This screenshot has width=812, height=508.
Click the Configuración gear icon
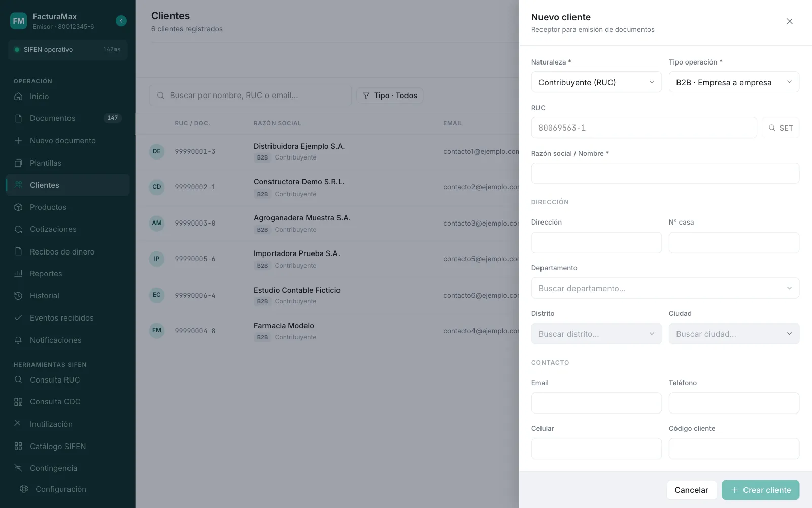point(24,489)
